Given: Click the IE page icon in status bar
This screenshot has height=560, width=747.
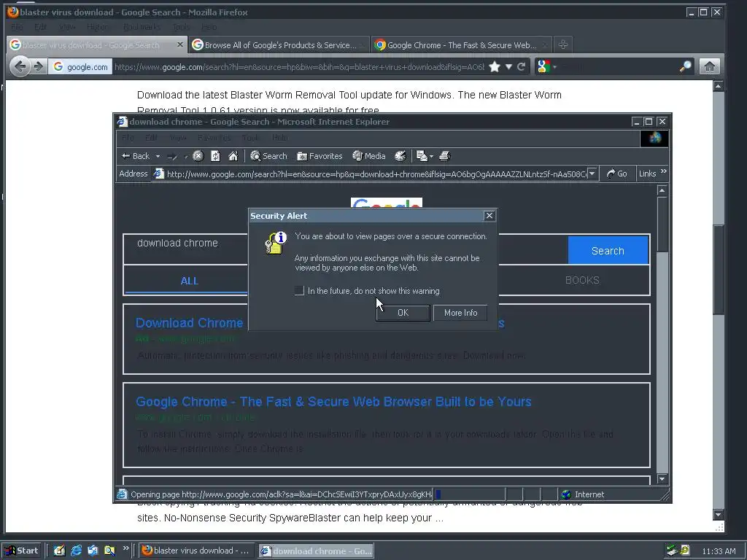Looking at the screenshot, I should pyautogui.click(x=122, y=494).
